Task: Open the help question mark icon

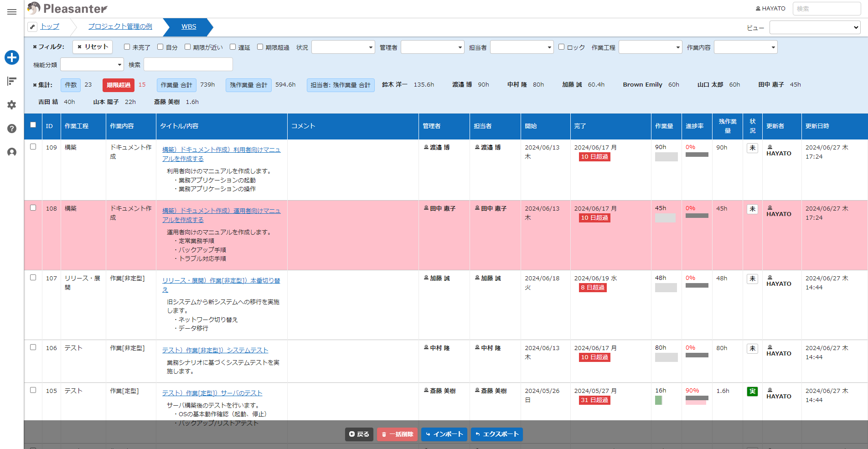Action: click(x=12, y=129)
